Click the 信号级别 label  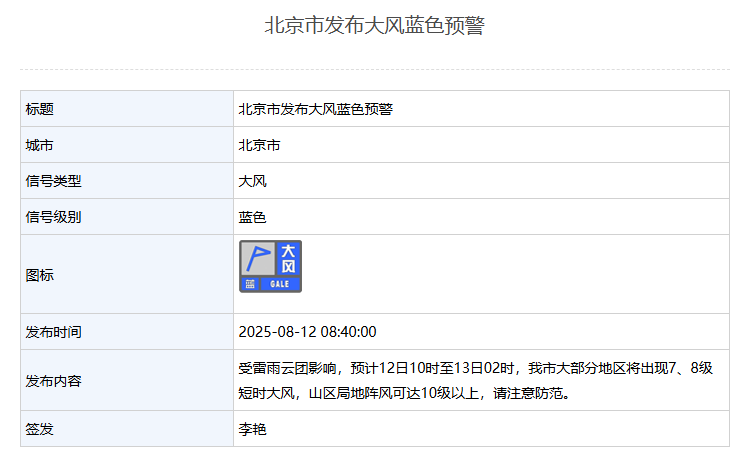[53, 217]
